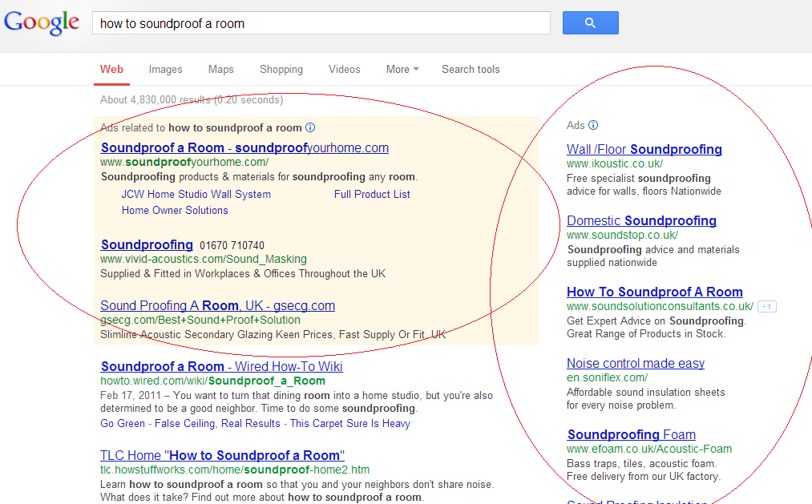Go to the Shopping tab
The width and height of the screenshot is (812, 504).
click(281, 70)
